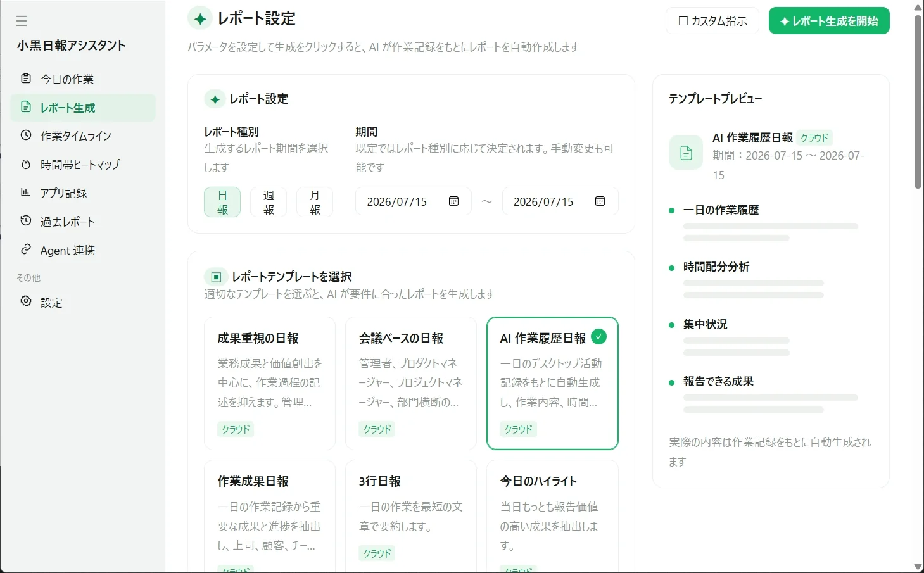Image resolution: width=924 pixels, height=573 pixels.
Task: Open calendar picker for end date
Action: click(600, 201)
